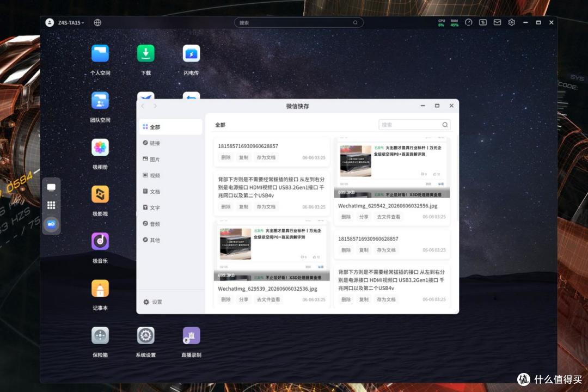Click the RAM usage indicator
Screen dimensions: 588x392
pyautogui.click(x=454, y=23)
